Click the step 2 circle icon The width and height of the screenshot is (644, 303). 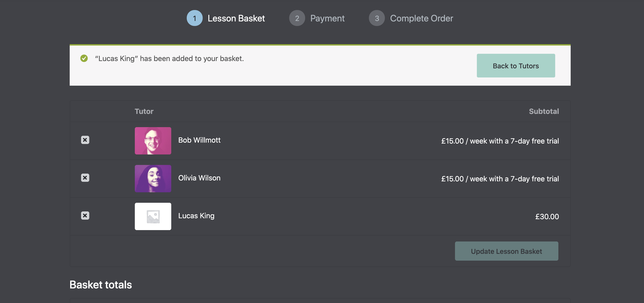(x=297, y=18)
